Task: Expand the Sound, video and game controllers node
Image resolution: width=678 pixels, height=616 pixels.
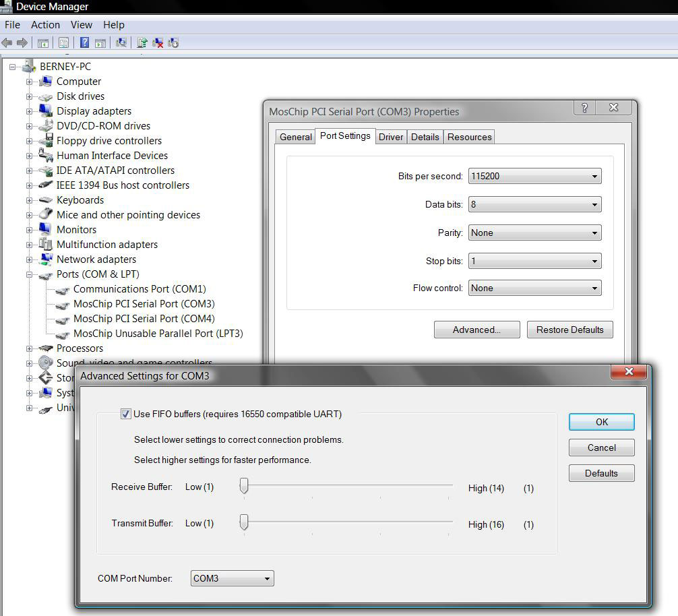Action: pos(29,363)
